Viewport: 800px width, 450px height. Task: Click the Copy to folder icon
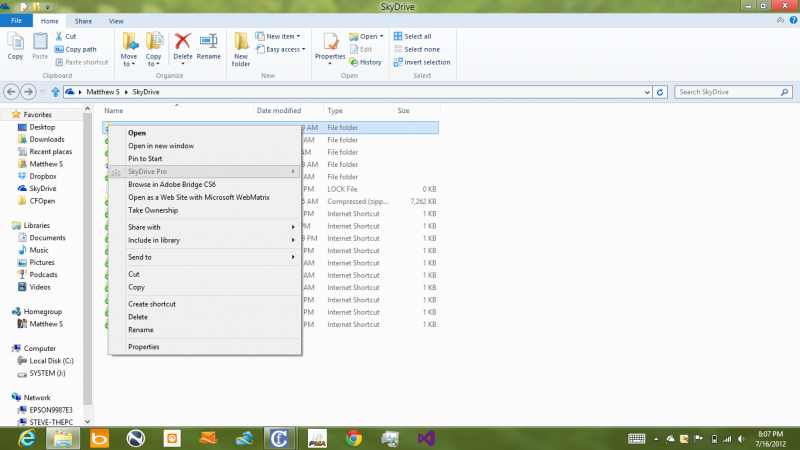coord(154,41)
